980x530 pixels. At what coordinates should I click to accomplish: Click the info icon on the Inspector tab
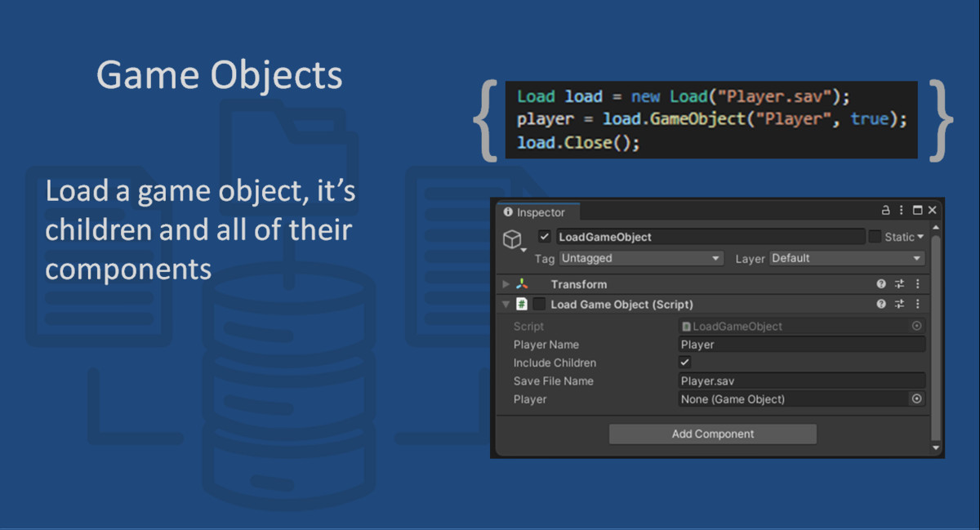[x=508, y=212]
